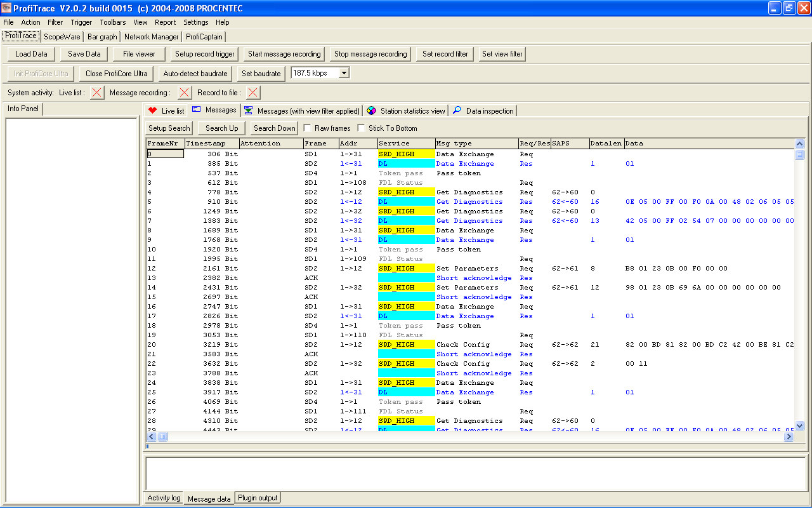
Task: Click vertical scrollbar down arrow in message list
Action: tap(799, 426)
